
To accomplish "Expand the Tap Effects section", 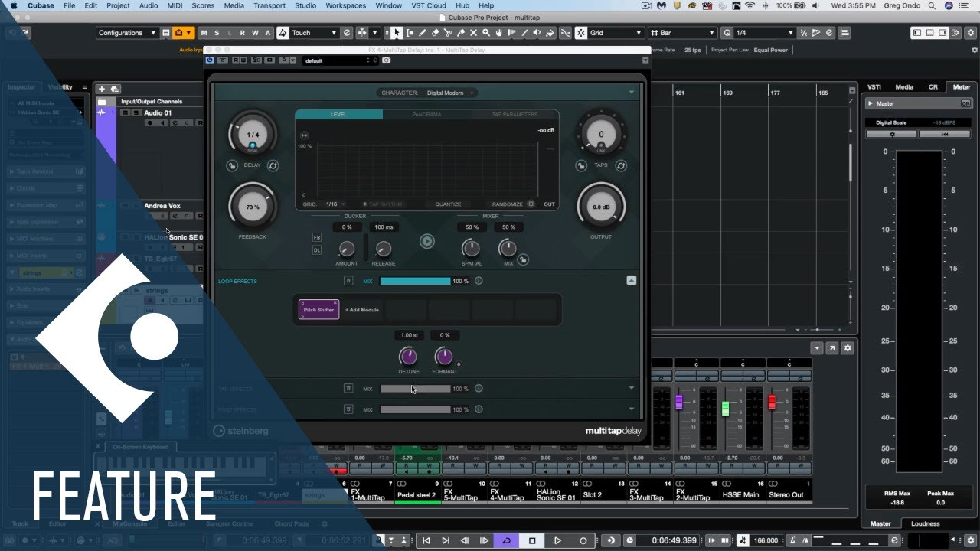I will coord(631,388).
